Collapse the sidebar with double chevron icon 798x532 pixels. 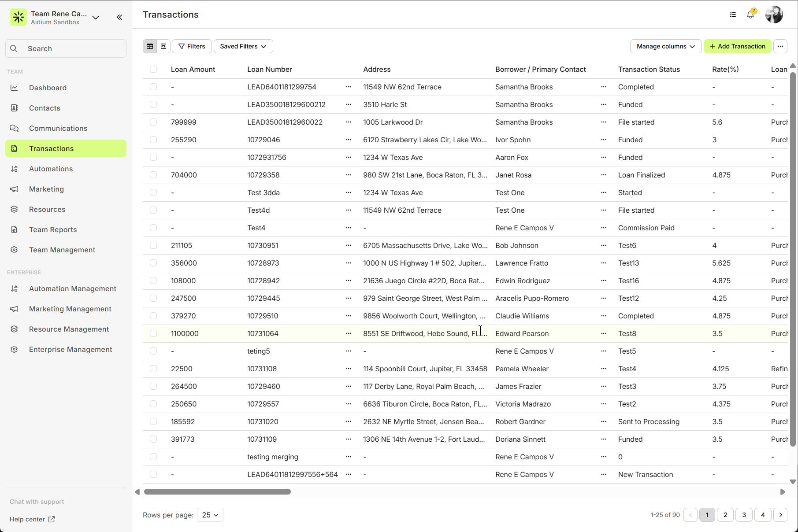pos(119,17)
